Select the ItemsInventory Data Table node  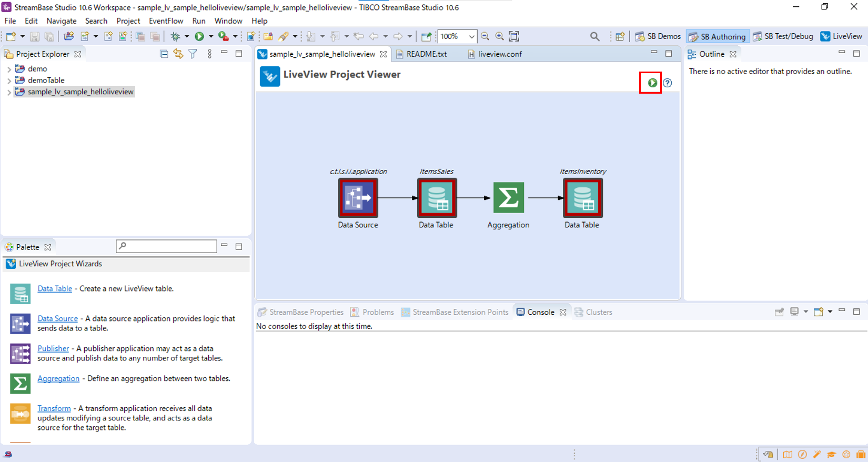[x=582, y=198]
